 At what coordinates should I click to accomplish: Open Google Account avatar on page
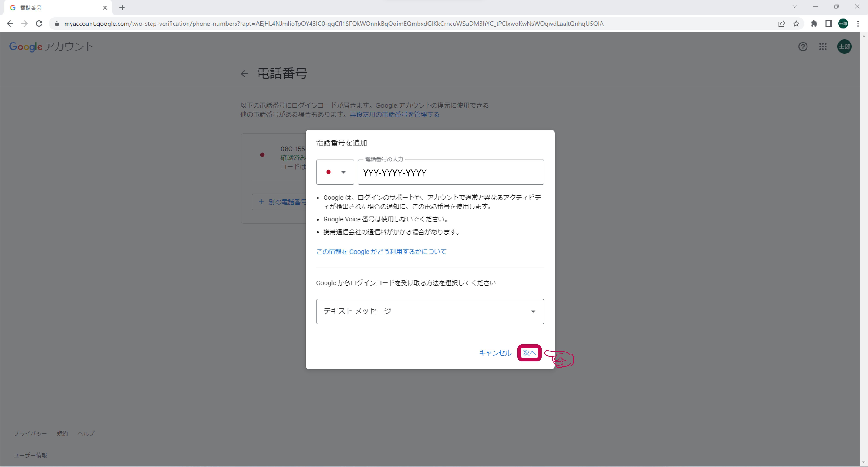(844, 47)
